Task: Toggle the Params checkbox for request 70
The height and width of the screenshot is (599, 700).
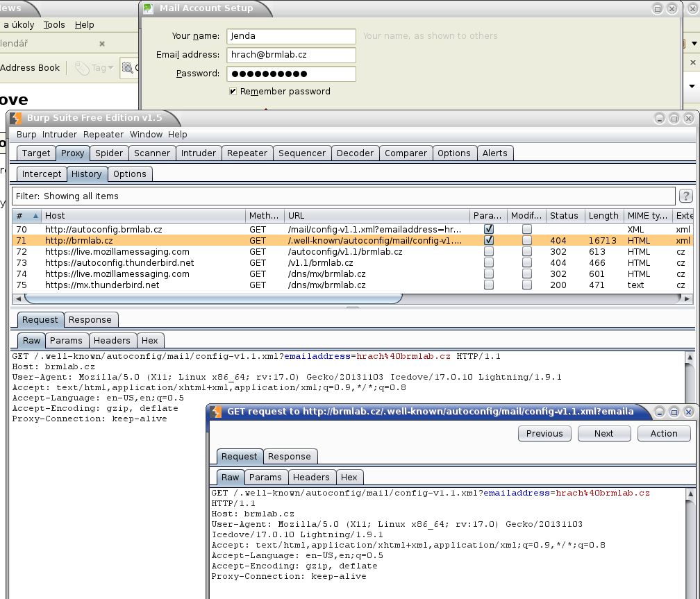Action: [x=489, y=229]
